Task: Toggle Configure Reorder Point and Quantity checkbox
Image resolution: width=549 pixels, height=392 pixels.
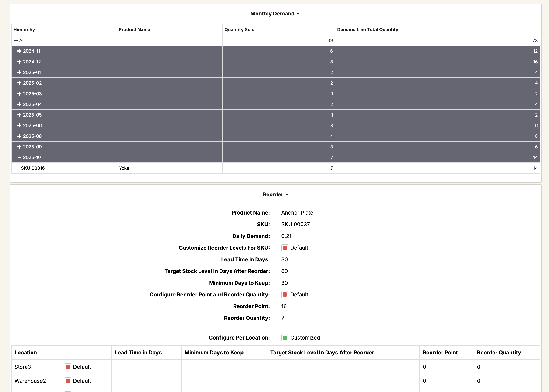Action: click(285, 295)
